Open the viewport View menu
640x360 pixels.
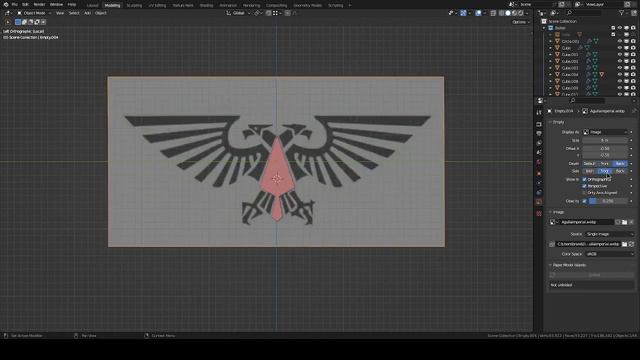coord(60,13)
